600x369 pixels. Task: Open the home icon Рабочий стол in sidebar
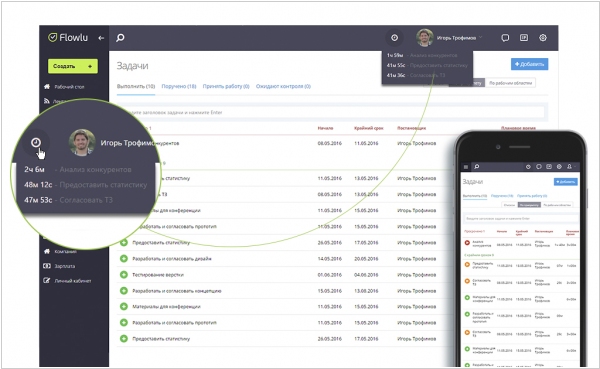pos(47,87)
